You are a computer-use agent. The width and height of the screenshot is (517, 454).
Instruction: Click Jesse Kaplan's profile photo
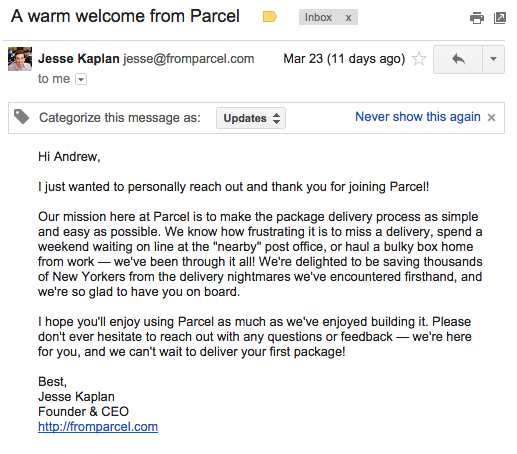click(x=20, y=59)
